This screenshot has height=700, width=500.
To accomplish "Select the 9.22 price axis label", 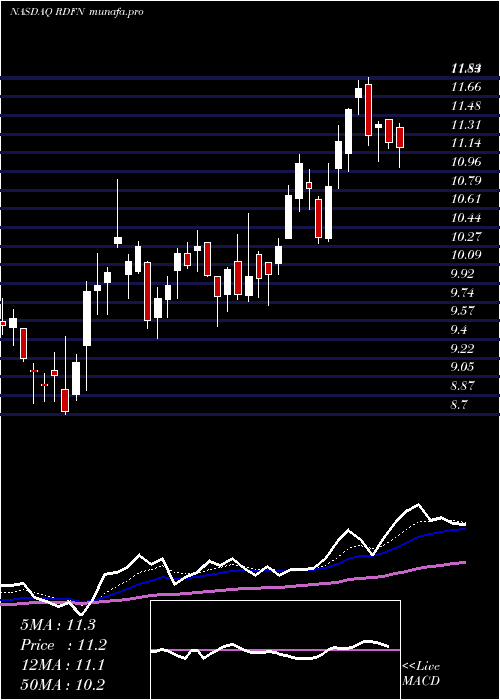I will pos(462,349).
